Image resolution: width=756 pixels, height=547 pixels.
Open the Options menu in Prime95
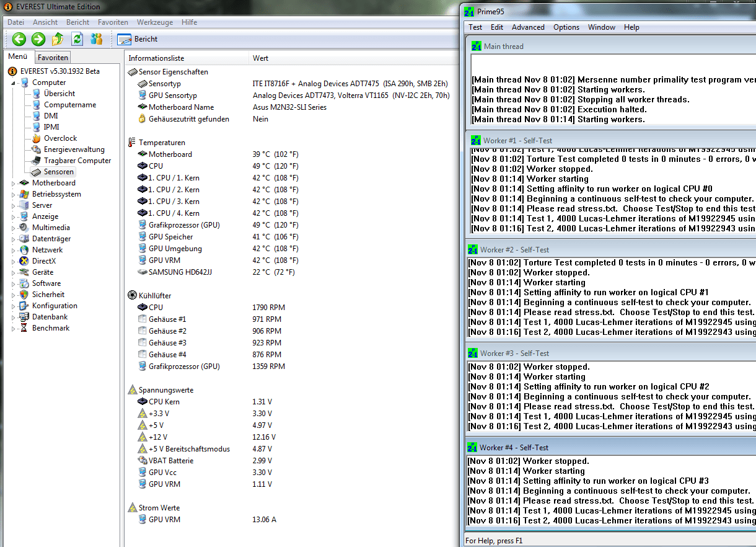click(x=566, y=27)
